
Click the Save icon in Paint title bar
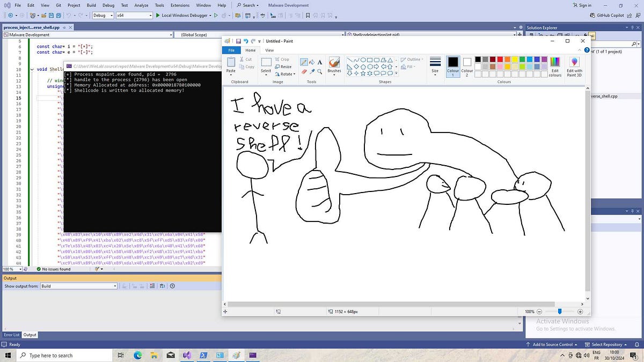[238, 41]
